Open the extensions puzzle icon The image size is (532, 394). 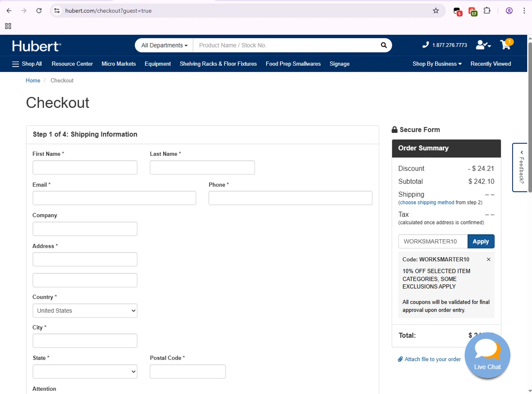(x=487, y=11)
